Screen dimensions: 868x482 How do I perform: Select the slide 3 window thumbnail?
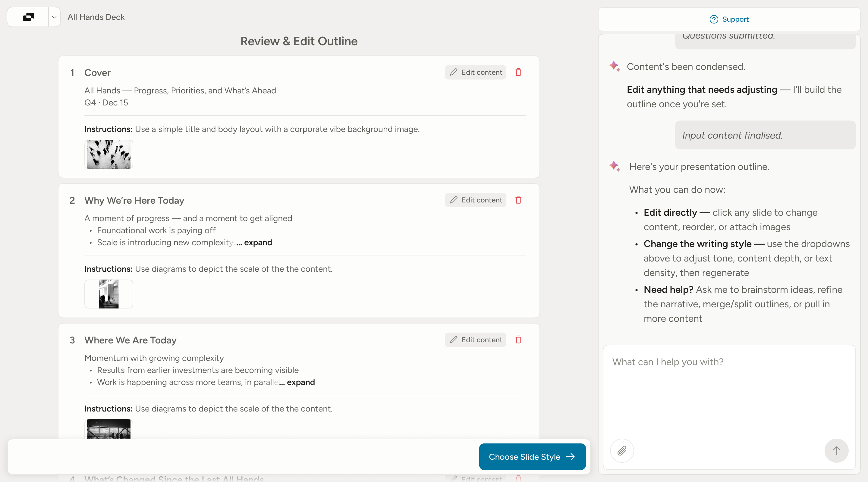point(108,429)
